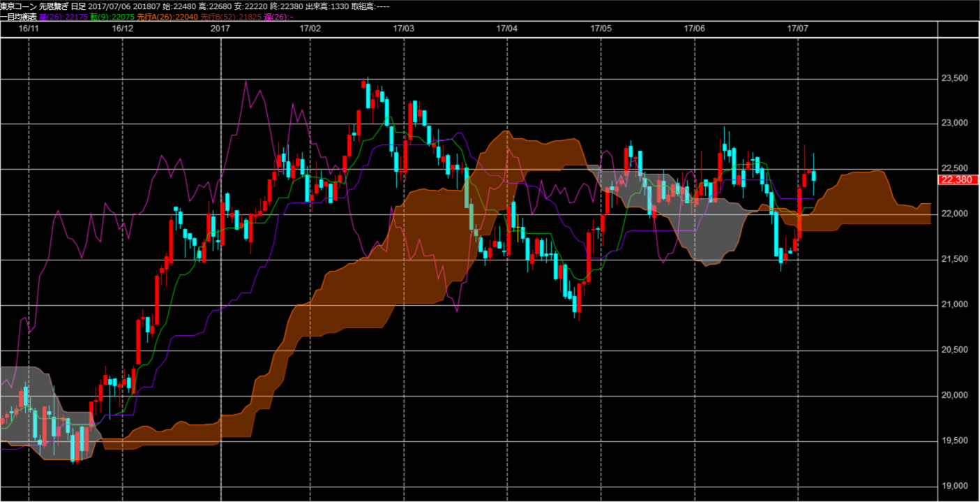Click the magenta 遅(26) legend entry

[278, 16]
